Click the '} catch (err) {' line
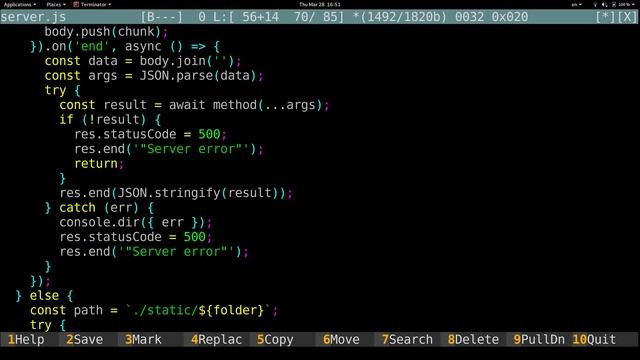Image resolution: width=640 pixels, height=360 pixels. point(99,208)
